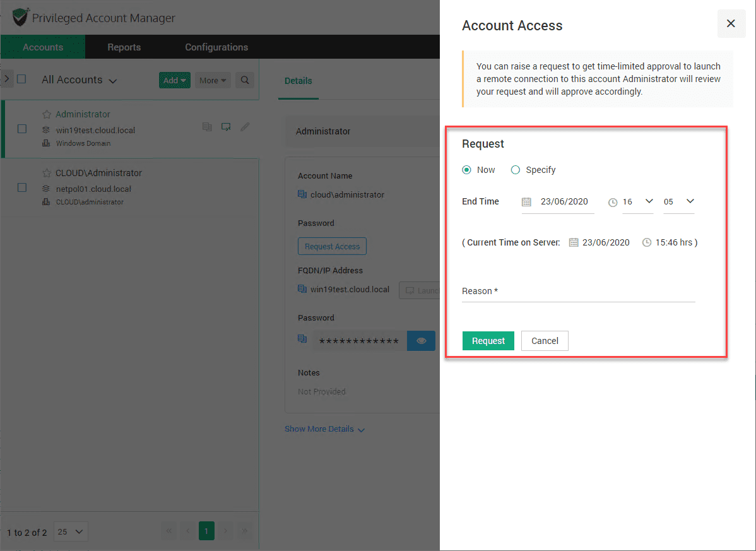This screenshot has height=551, width=756.
Task: Switch to the Configurations tab
Action: [216, 47]
